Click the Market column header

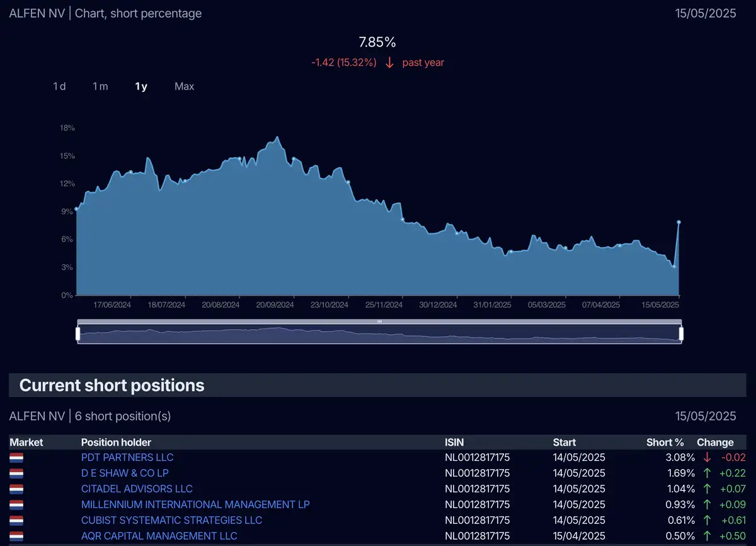(x=26, y=442)
